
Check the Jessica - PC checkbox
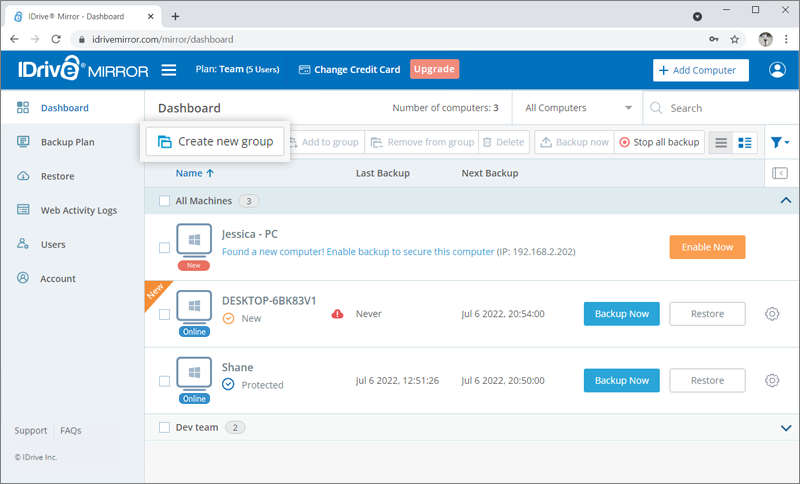[x=164, y=248]
